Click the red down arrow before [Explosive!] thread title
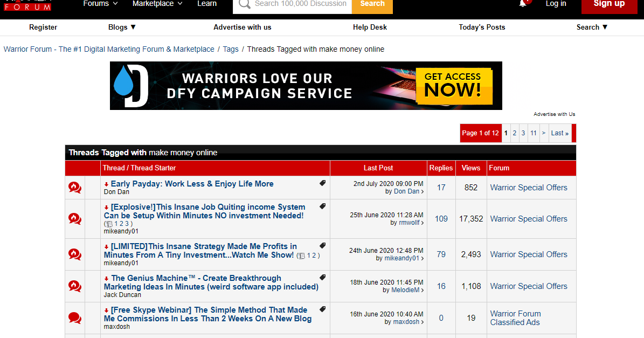644x338 pixels. click(106, 207)
